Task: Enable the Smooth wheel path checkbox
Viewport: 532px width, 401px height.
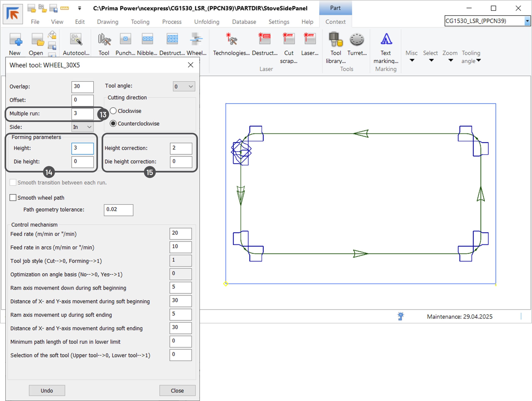Action: pyautogui.click(x=13, y=198)
